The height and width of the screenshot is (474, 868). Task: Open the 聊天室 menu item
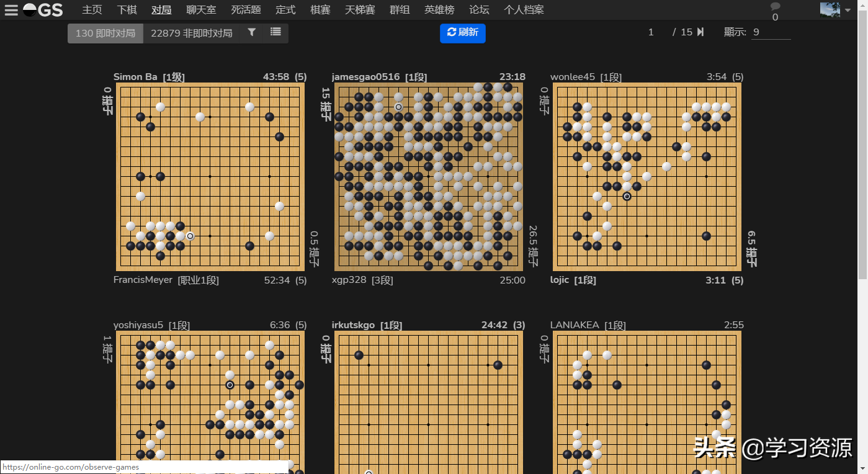click(x=201, y=10)
